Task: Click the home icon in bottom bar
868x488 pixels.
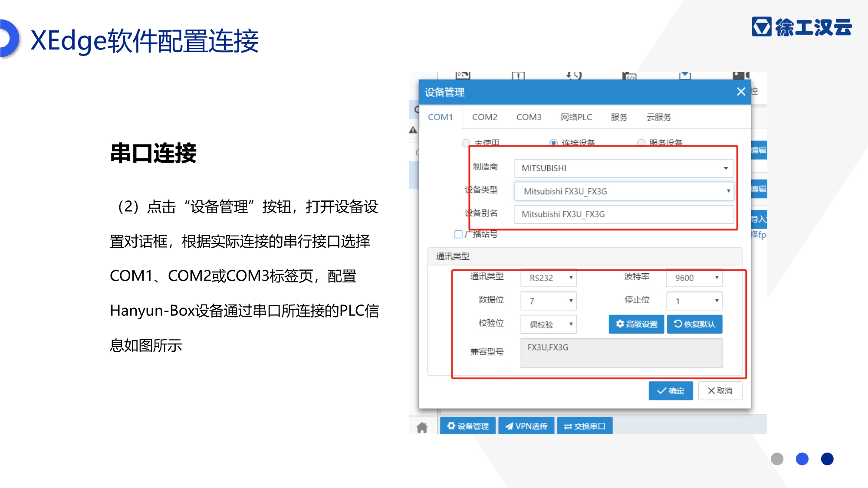Action: tap(422, 427)
